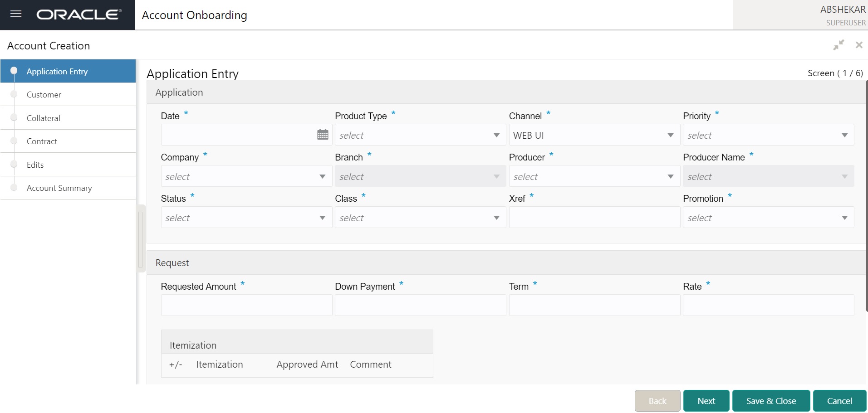Click the Application section header
This screenshot has height=413, width=868.
click(x=506, y=92)
